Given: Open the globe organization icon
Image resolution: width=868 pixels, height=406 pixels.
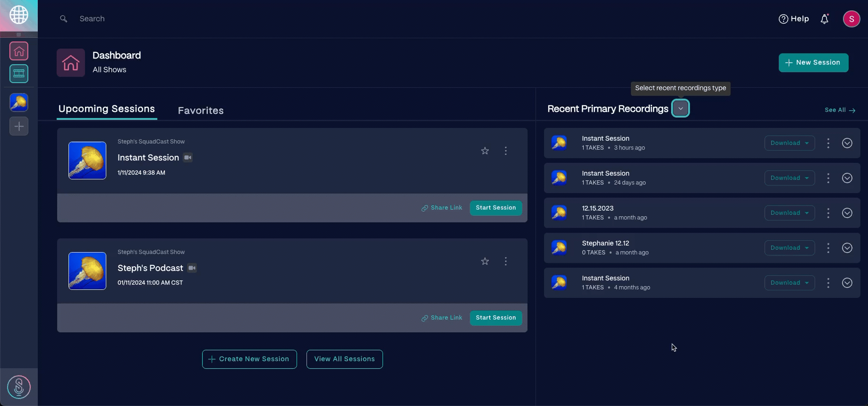Looking at the screenshot, I should click(19, 15).
